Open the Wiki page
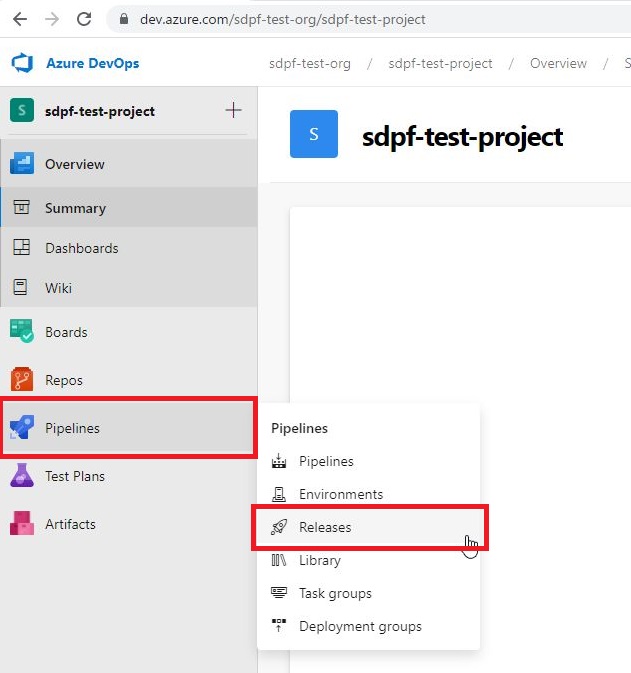This screenshot has height=673, width=631. pyautogui.click(x=58, y=288)
